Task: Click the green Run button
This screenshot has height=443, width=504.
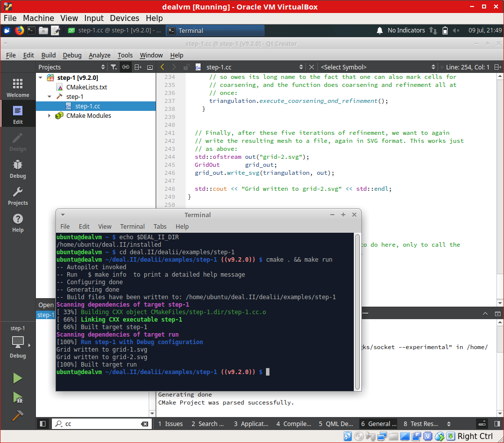Action: coord(17,378)
